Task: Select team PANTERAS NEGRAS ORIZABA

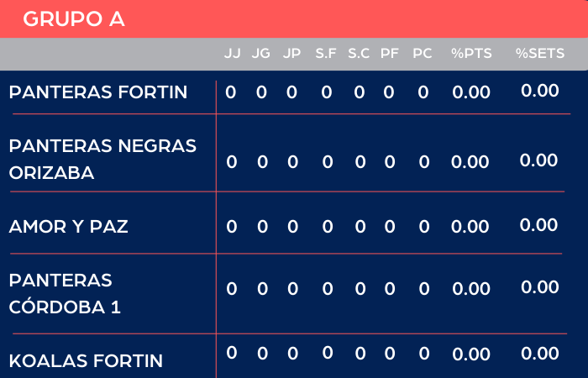Action: click(x=102, y=160)
